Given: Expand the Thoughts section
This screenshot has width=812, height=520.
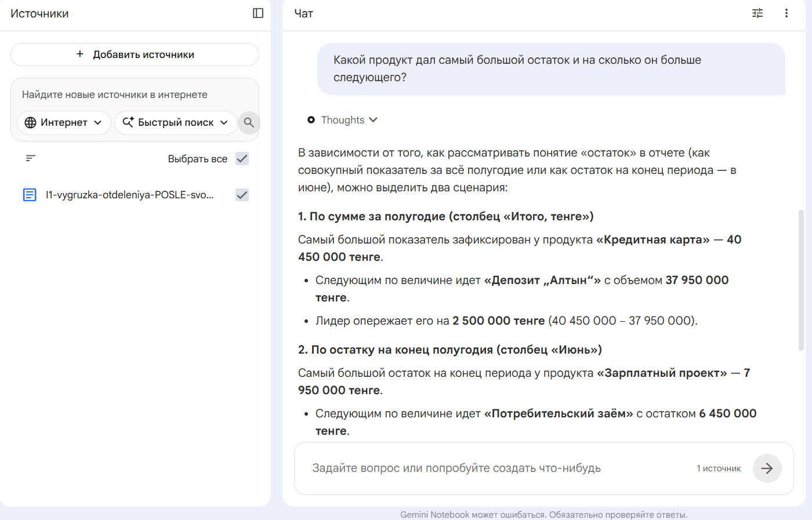Looking at the screenshot, I should [349, 120].
